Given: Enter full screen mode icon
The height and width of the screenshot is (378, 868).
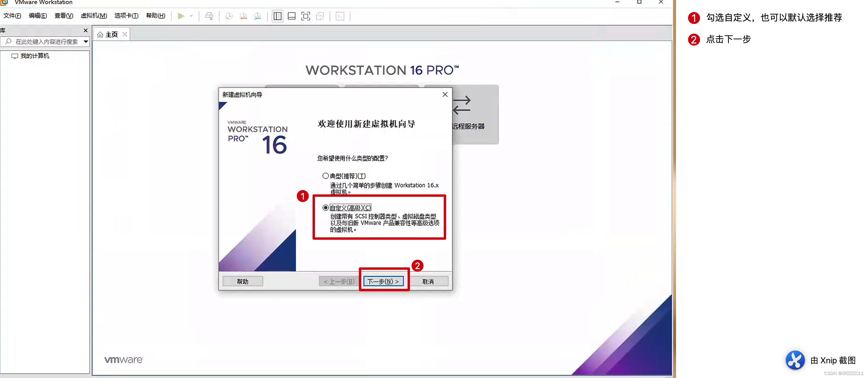Looking at the screenshot, I should (306, 16).
